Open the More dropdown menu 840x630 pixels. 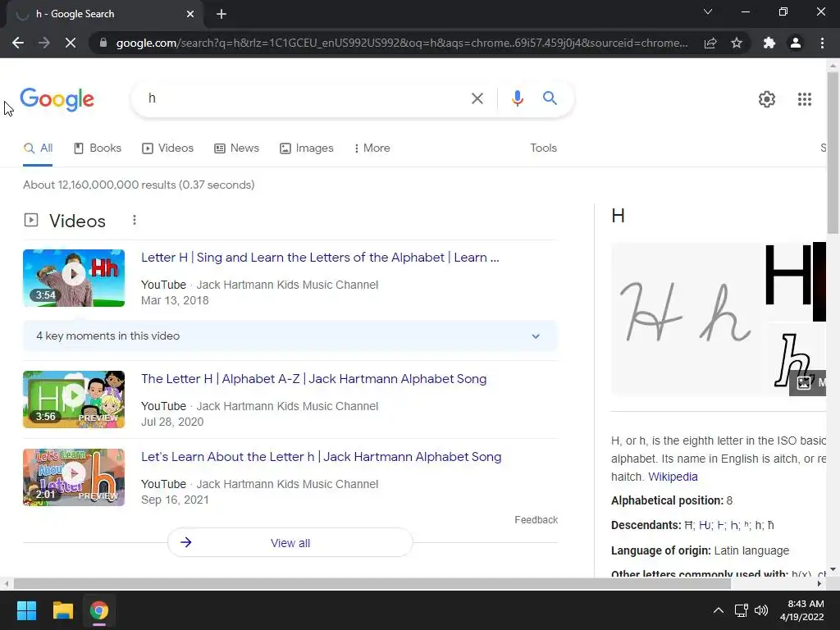tap(372, 148)
